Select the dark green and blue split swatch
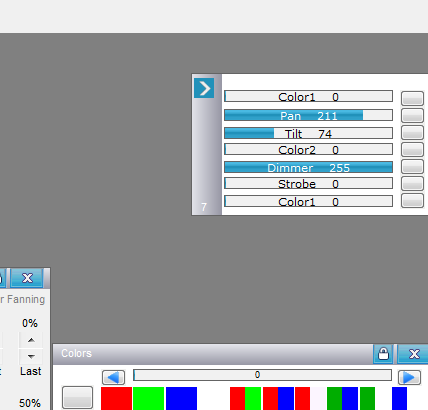 coord(343,398)
